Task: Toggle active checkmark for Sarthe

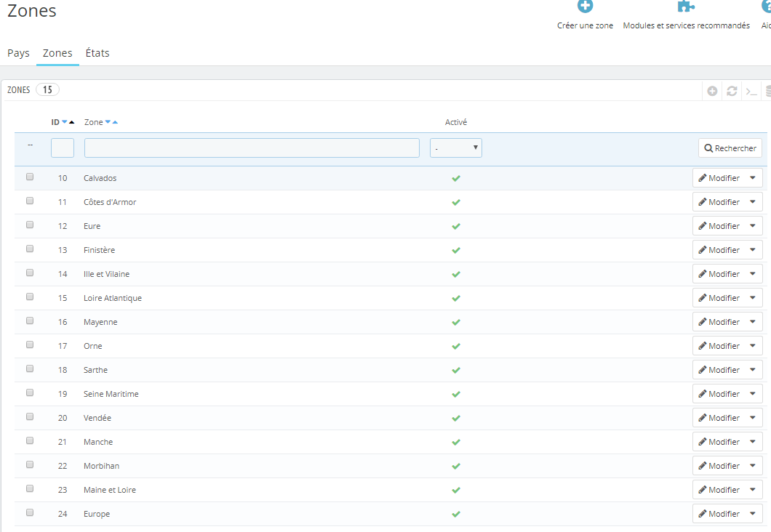Action: coord(456,371)
